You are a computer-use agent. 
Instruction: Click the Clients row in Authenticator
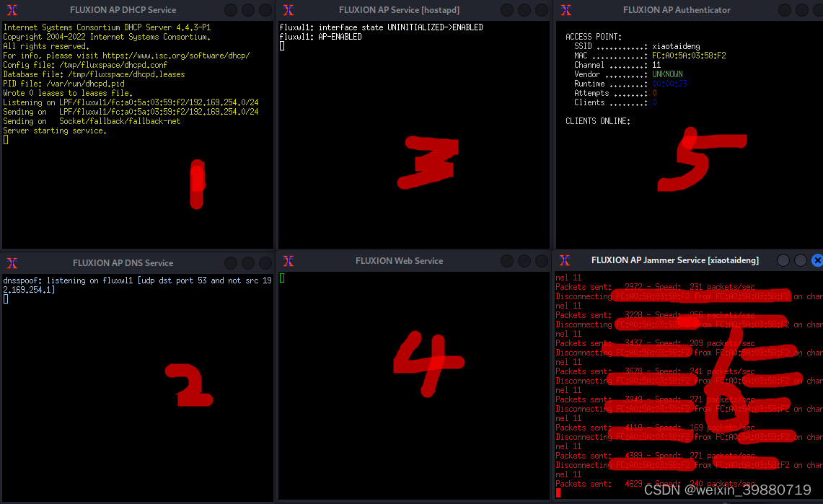616,102
